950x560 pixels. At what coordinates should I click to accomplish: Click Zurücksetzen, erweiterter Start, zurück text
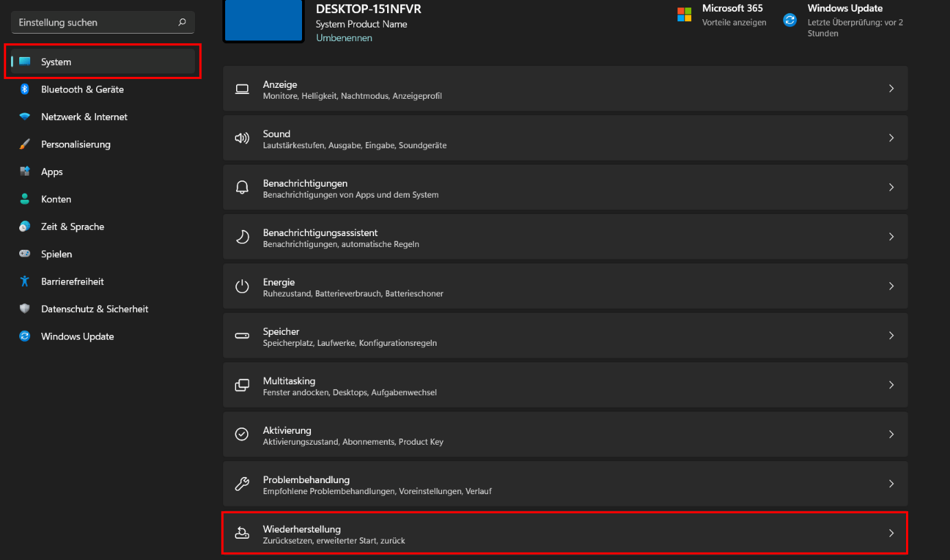click(334, 541)
